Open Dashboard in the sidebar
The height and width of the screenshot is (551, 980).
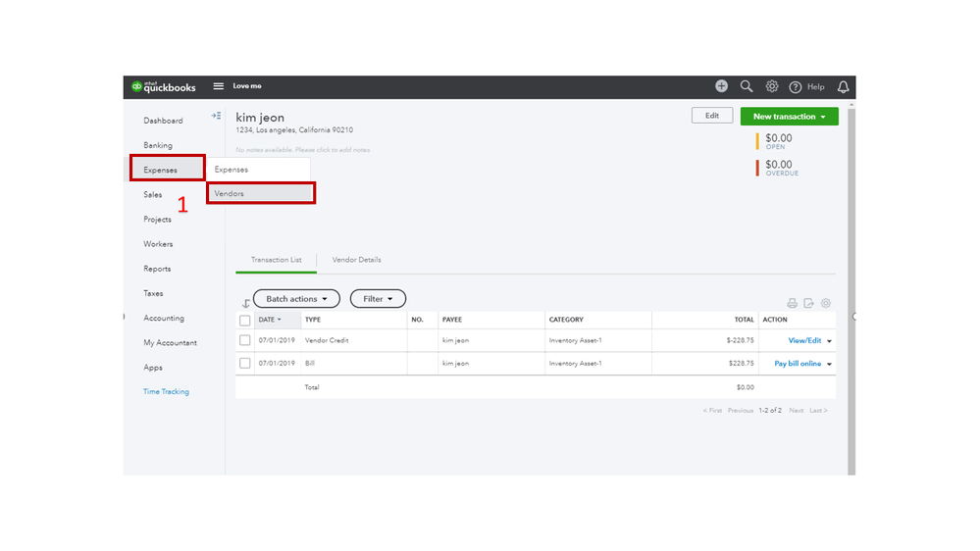coord(163,121)
